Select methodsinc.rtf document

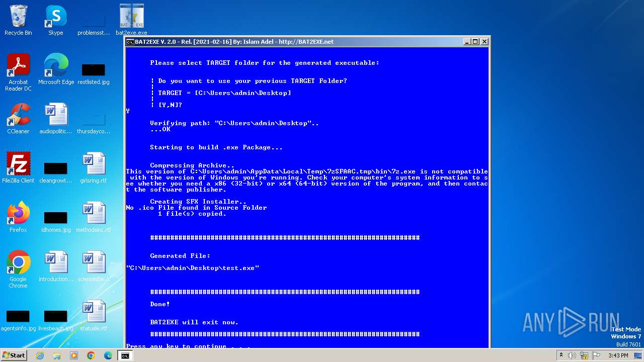(94, 217)
